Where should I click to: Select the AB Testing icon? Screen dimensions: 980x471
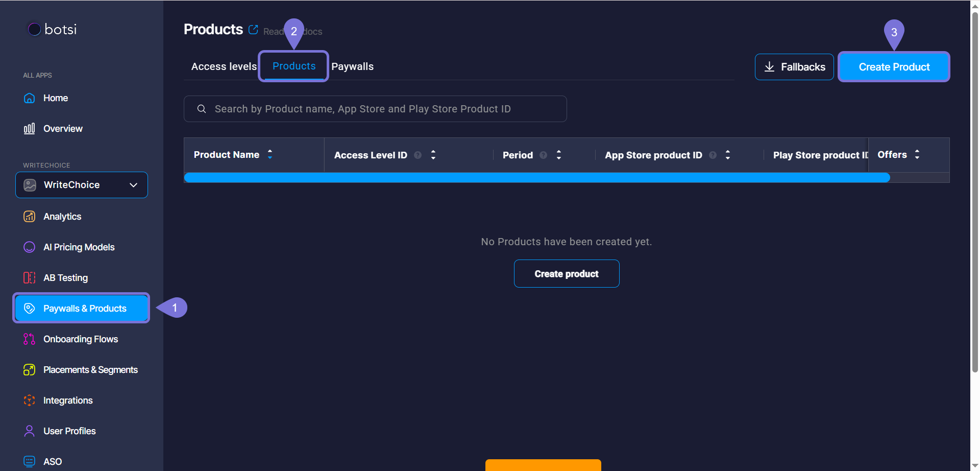(x=30, y=278)
